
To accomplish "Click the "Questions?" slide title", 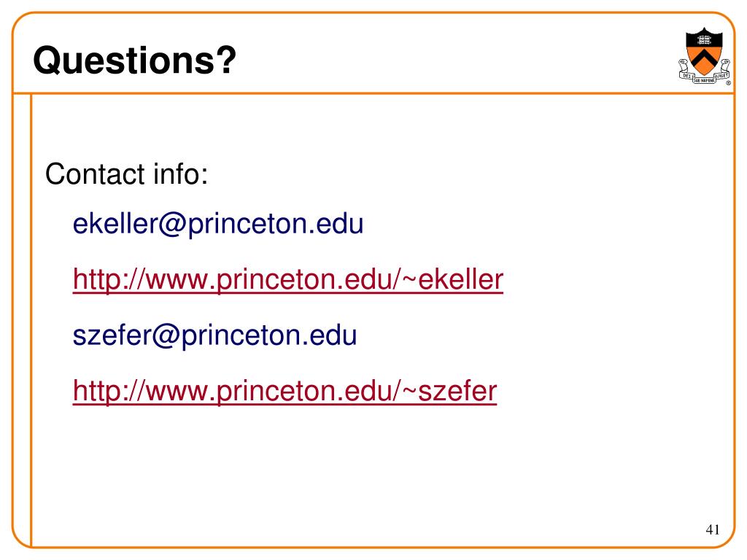I will (135, 60).
